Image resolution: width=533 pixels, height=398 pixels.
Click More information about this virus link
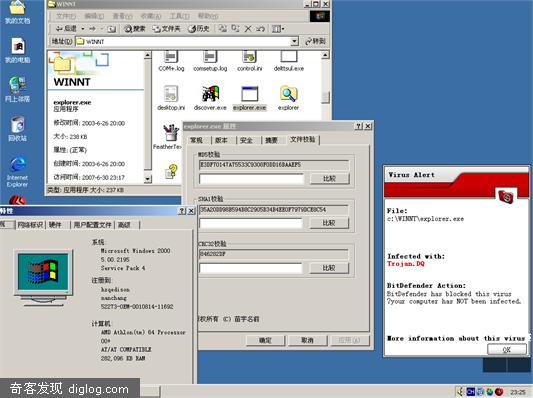456,338
